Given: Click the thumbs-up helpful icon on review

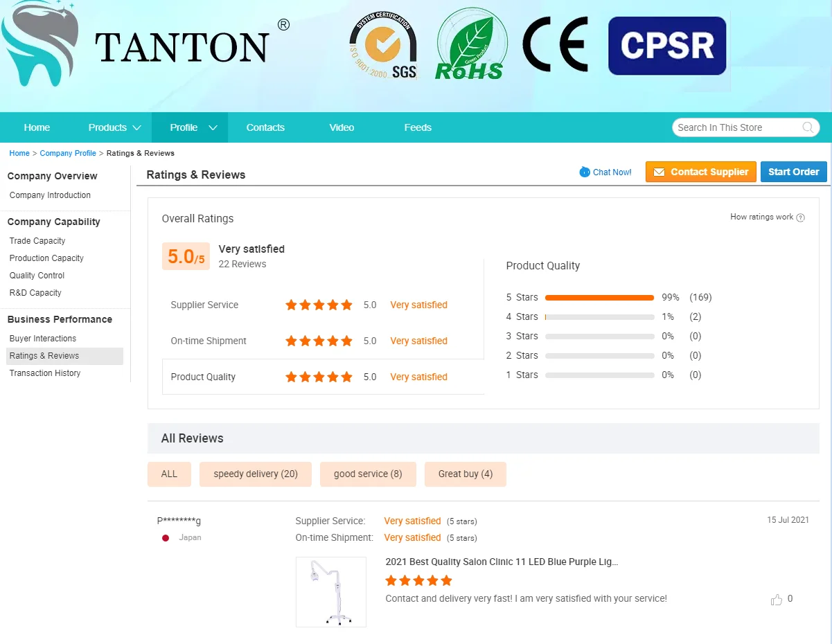Looking at the screenshot, I should tap(776, 600).
